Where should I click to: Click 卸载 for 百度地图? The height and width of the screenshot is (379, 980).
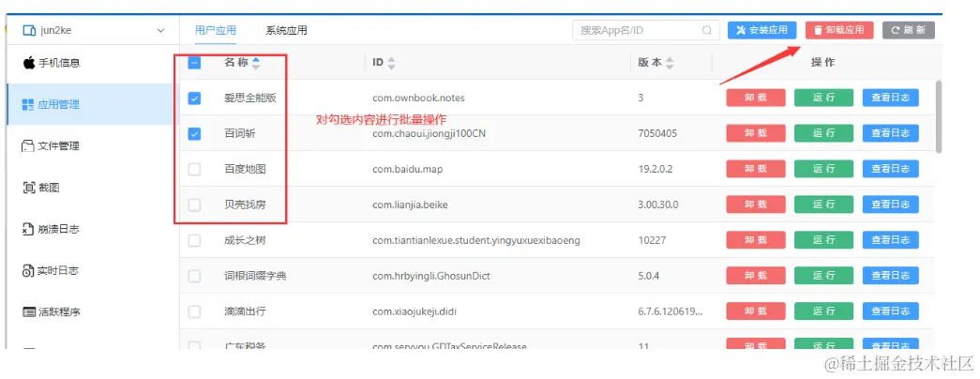click(755, 169)
